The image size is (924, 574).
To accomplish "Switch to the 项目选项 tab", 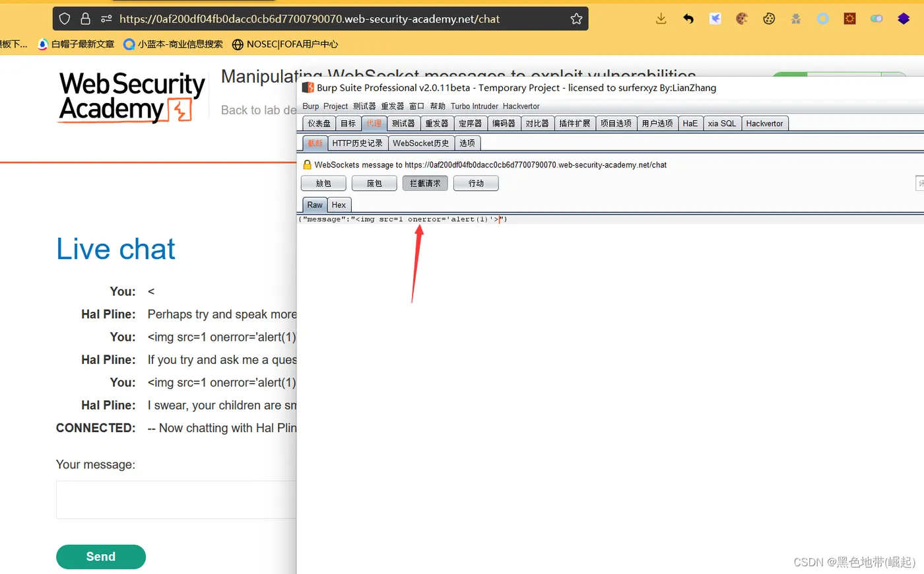I will coord(616,124).
